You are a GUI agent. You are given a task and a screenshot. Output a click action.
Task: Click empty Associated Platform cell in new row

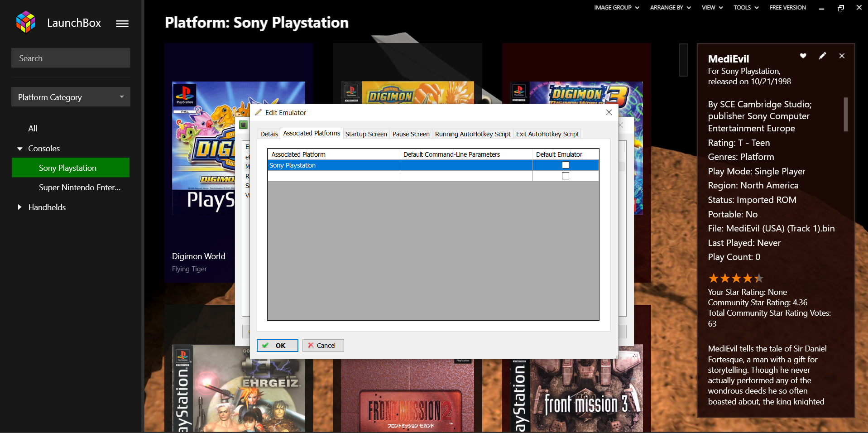pyautogui.click(x=334, y=176)
